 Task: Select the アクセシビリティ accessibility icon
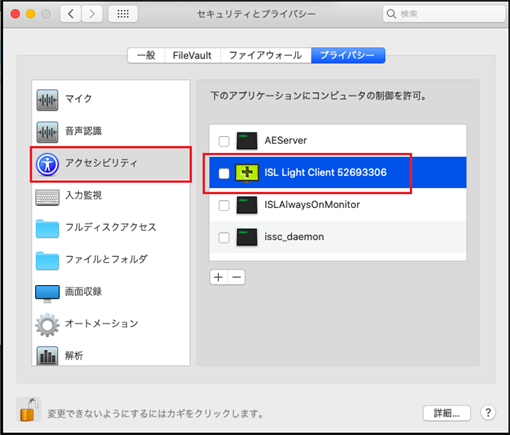click(47, 164)
